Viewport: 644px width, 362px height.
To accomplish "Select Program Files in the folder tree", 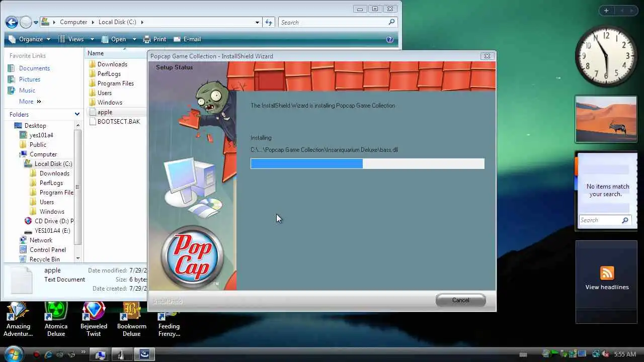I will point(51,193).
